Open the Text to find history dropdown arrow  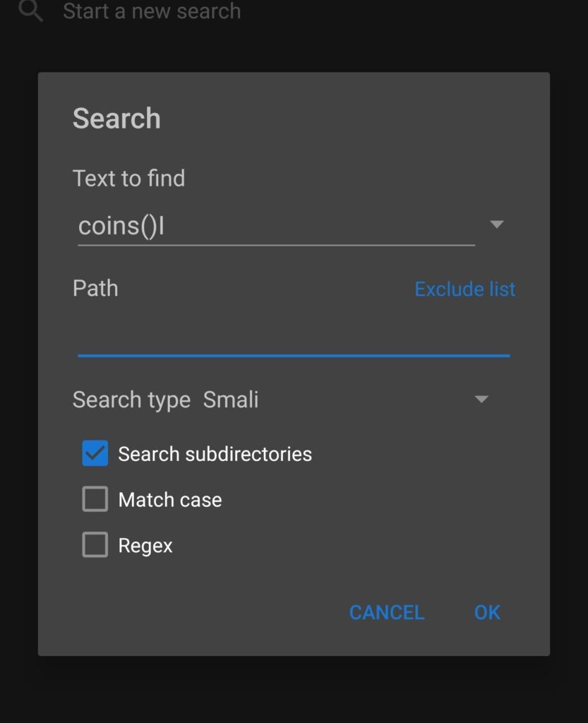(497, 225)
